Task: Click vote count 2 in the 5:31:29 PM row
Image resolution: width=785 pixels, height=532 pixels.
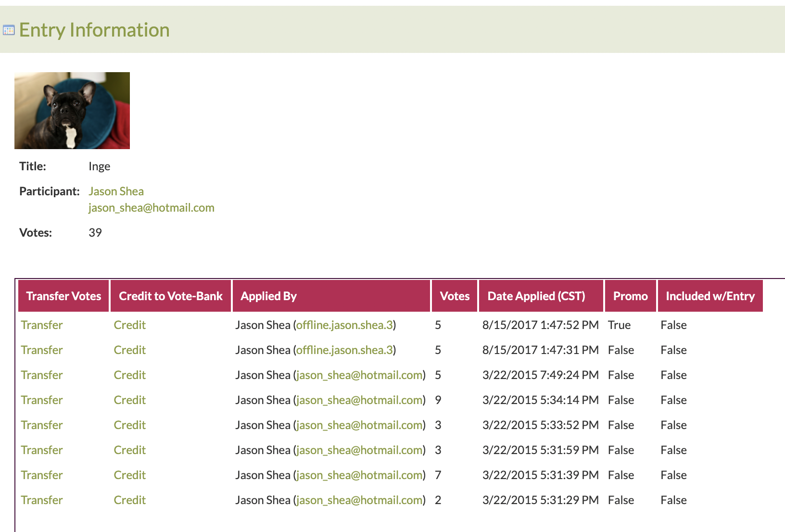Action: [438, 500]
